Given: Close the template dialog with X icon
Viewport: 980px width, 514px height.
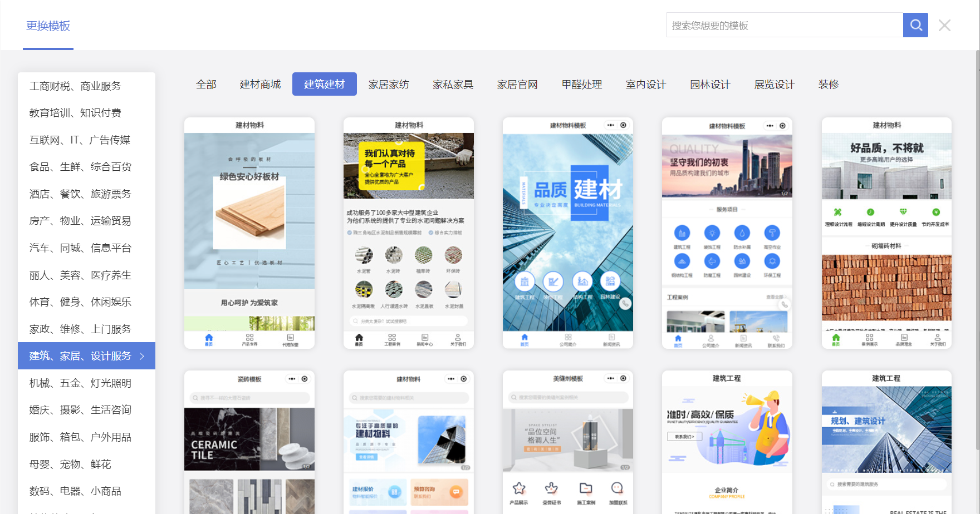Looking at the screenshot, I should [x=944, y=26].
